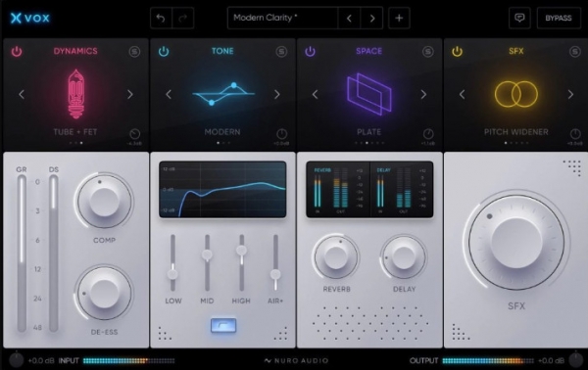
Task: Go to the previous preset
Action: [349, 18]
